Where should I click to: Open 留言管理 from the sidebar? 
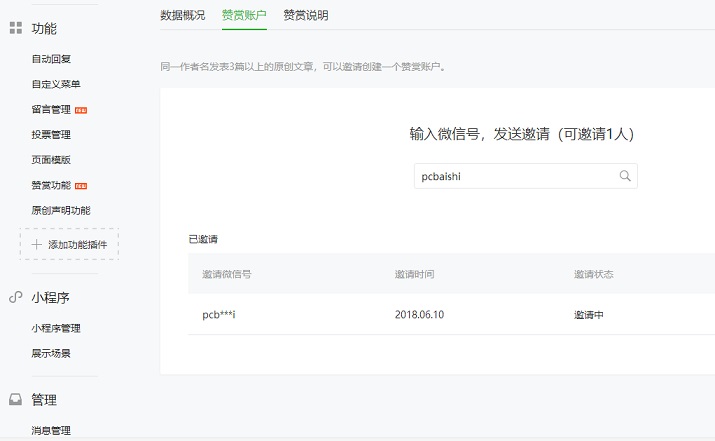tap(51, 109)
